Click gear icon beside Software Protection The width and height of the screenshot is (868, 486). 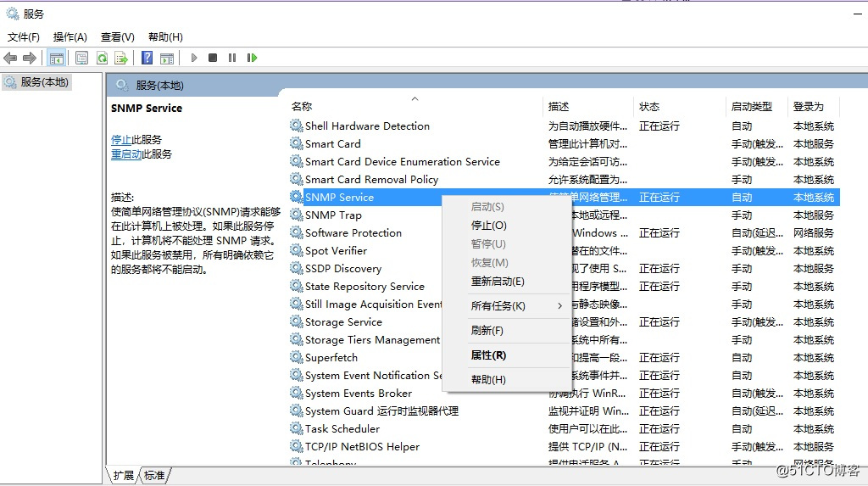[296, 232]
